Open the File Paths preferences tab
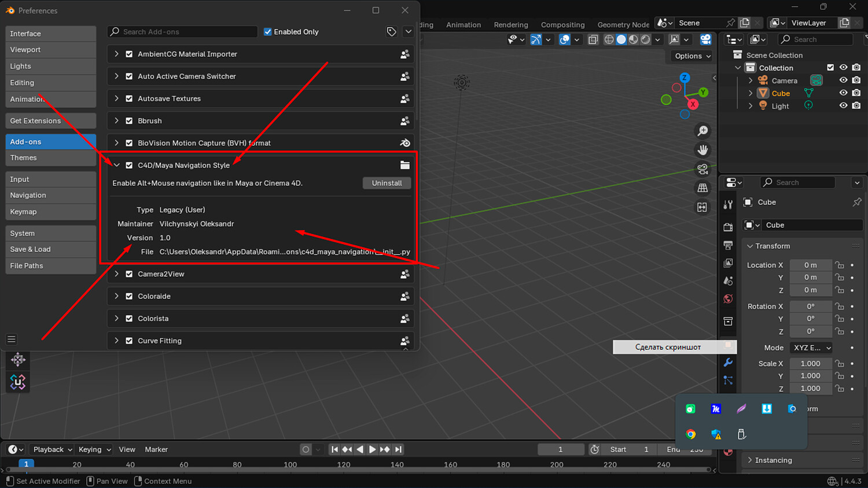868x488 pixels. 51,266
